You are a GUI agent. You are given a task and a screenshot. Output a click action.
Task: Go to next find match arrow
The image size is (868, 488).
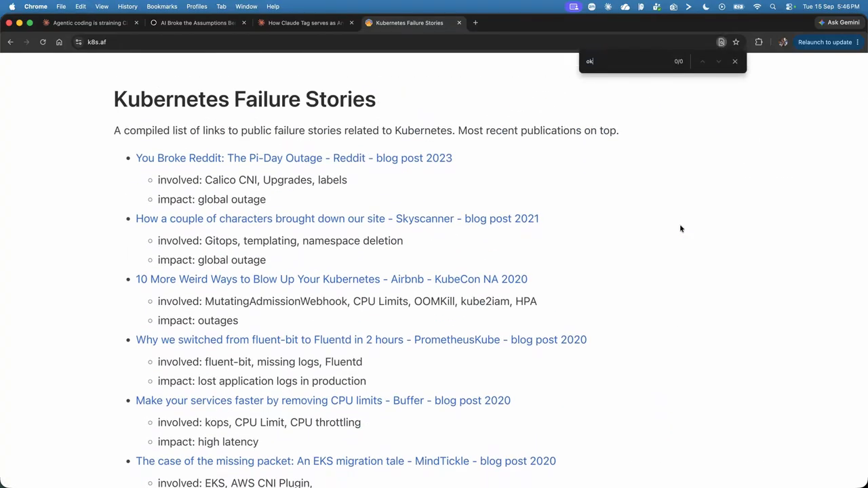(719, 62)
